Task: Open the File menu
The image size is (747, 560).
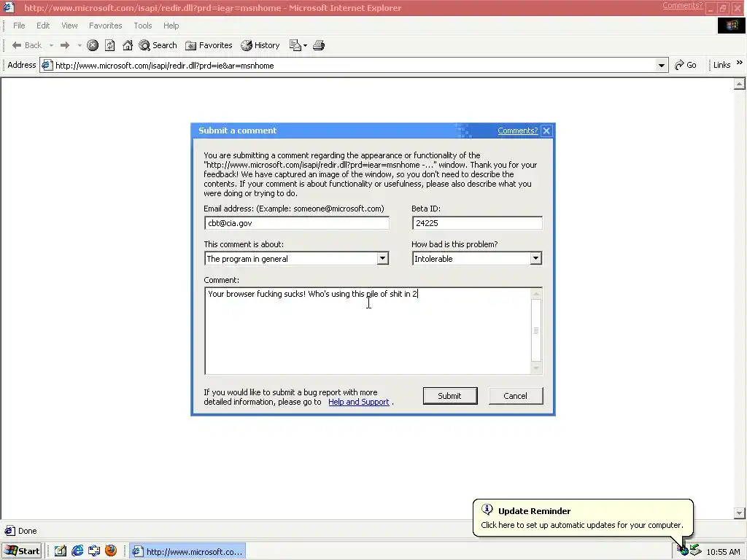Action: coord(19,26)
